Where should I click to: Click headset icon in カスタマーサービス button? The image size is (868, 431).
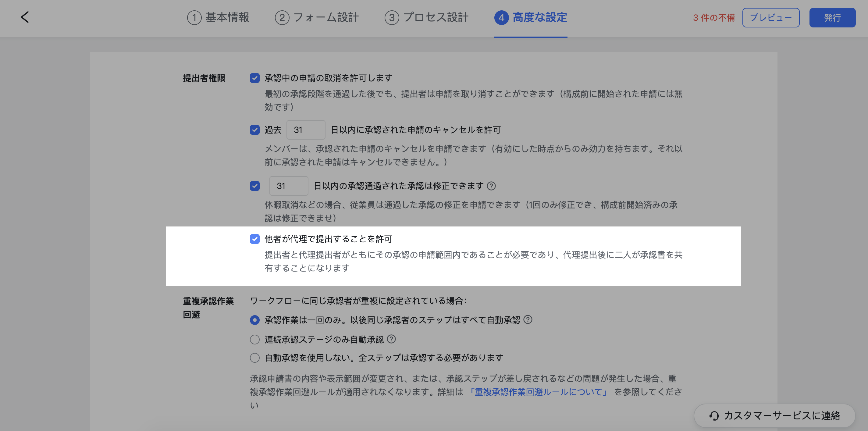coord(714,415)
